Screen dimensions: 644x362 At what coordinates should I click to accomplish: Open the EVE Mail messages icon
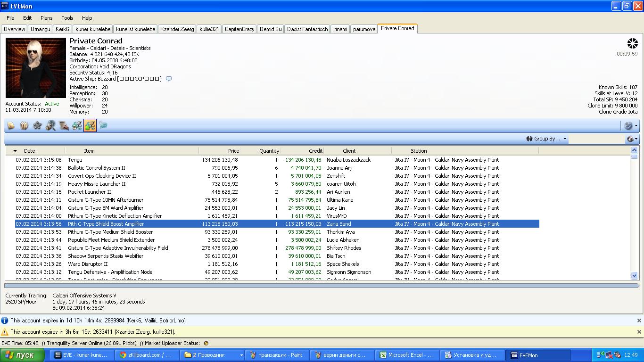103,125
